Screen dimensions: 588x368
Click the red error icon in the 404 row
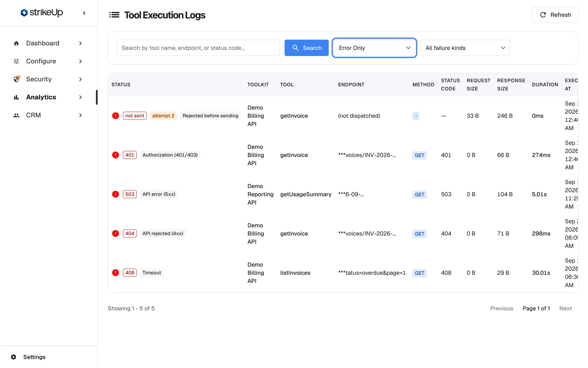(115, 234)
